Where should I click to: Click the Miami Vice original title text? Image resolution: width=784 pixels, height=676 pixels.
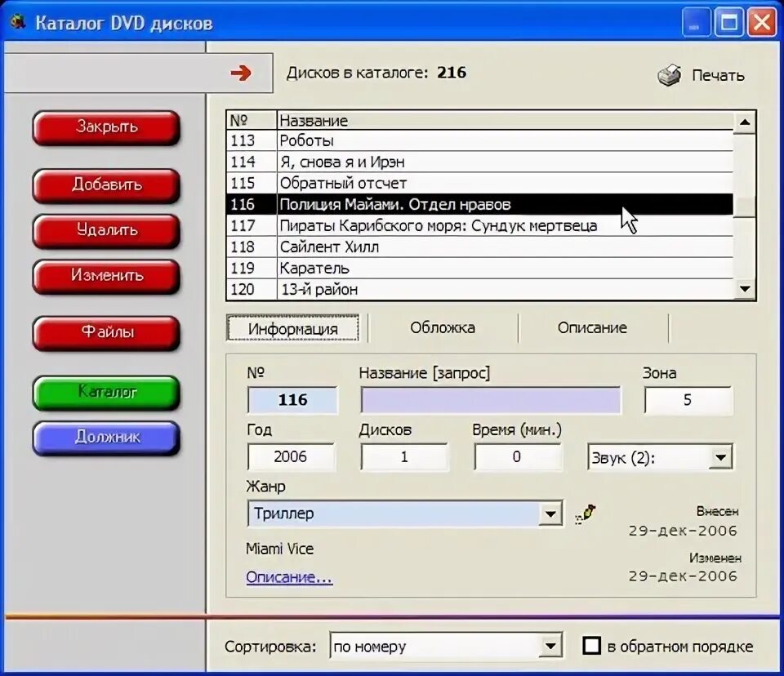[279, 549]
